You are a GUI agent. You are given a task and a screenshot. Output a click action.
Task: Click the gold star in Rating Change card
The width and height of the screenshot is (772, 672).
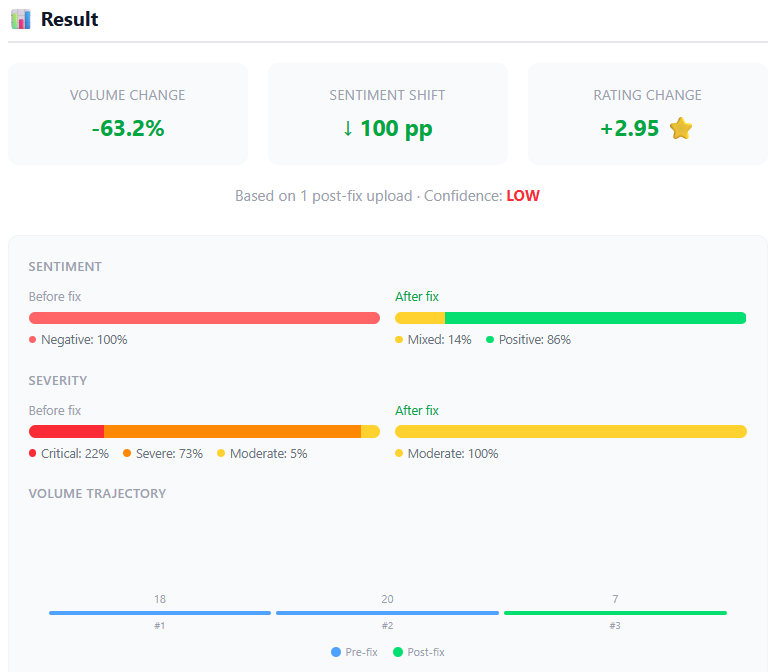pyautogui.click(x=681, y=128)
